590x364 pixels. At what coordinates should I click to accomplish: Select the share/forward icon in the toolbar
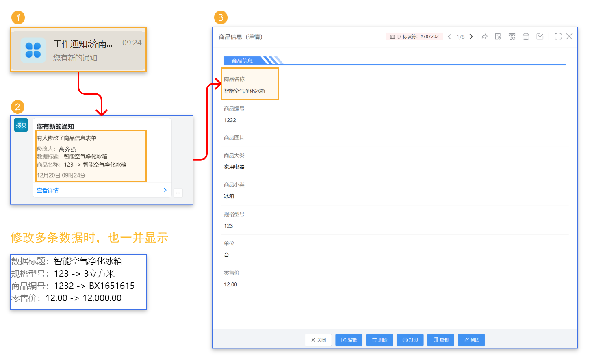tap(484, 36)
